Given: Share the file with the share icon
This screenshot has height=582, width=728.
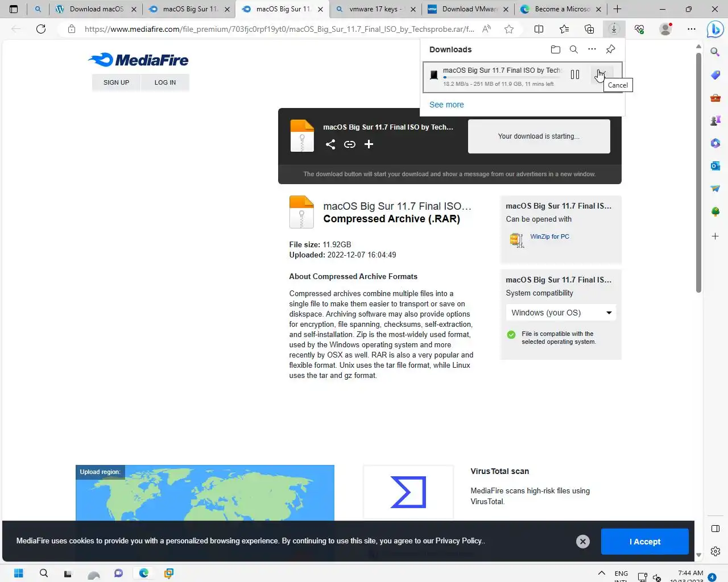Looking at the screenshot, I should [330, 144].
